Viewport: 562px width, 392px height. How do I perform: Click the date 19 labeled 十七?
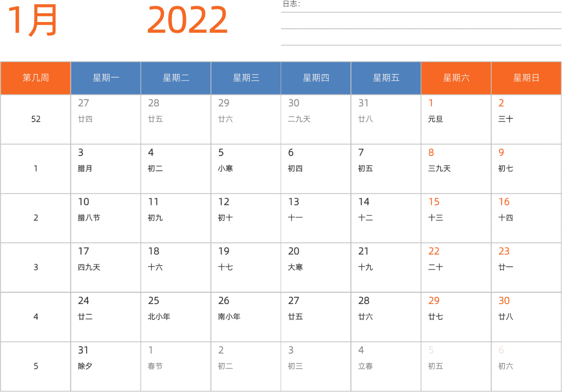246,268
